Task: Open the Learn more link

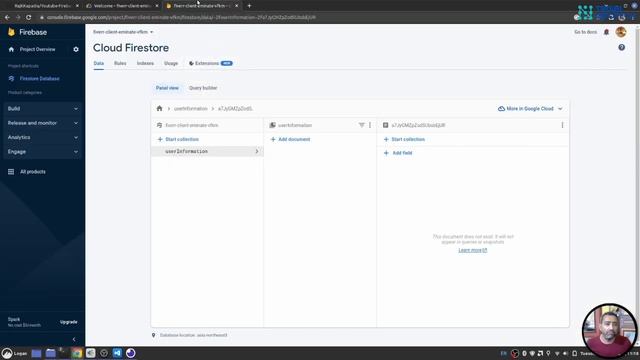Action: (x=473, y=250)
